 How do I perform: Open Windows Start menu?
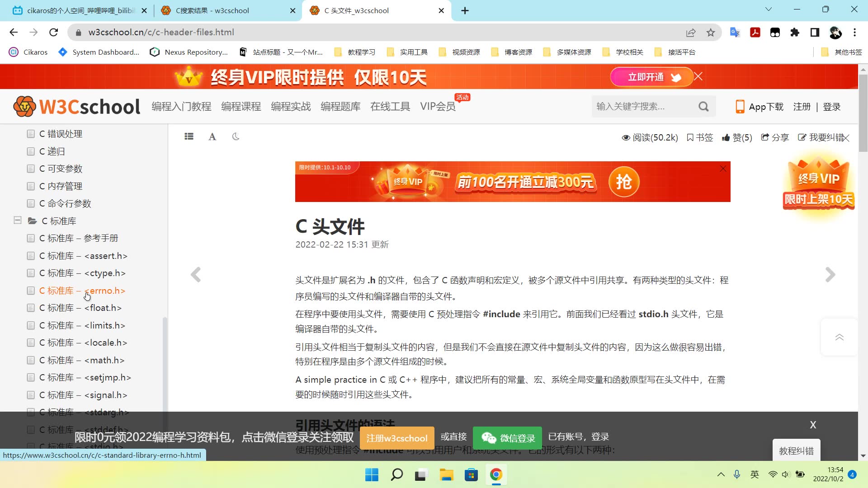(x=372, y=475)
